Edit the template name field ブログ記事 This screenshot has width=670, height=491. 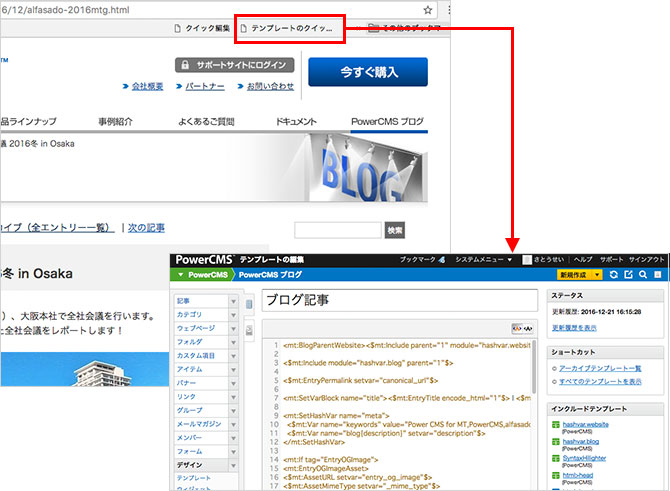tap(400, 300)
